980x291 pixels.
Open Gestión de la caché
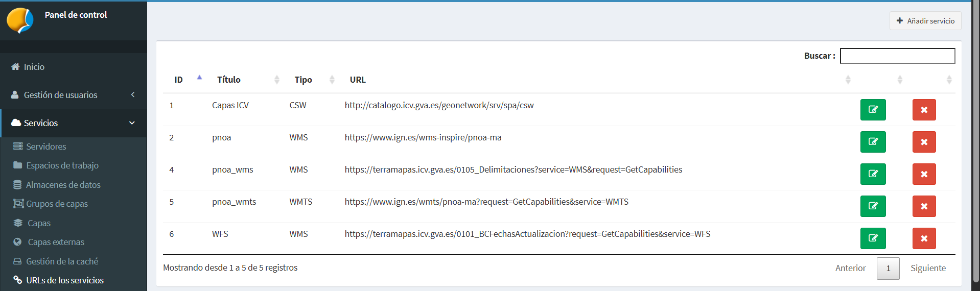[x=62, y=261]
